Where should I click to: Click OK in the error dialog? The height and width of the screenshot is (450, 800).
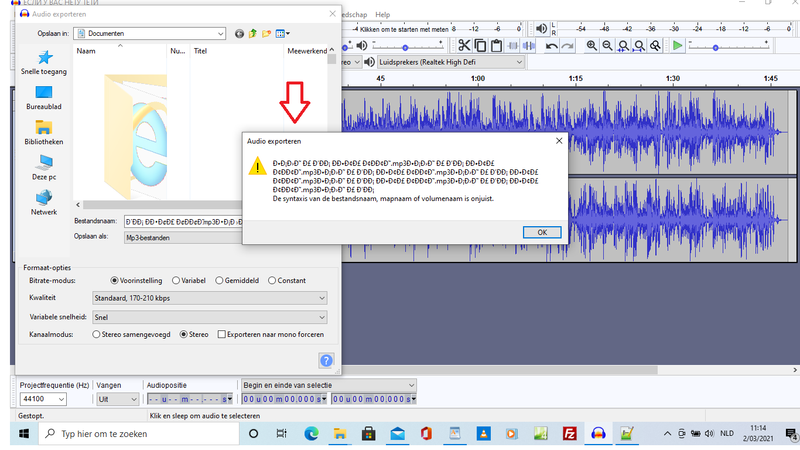tap(541, 231)
